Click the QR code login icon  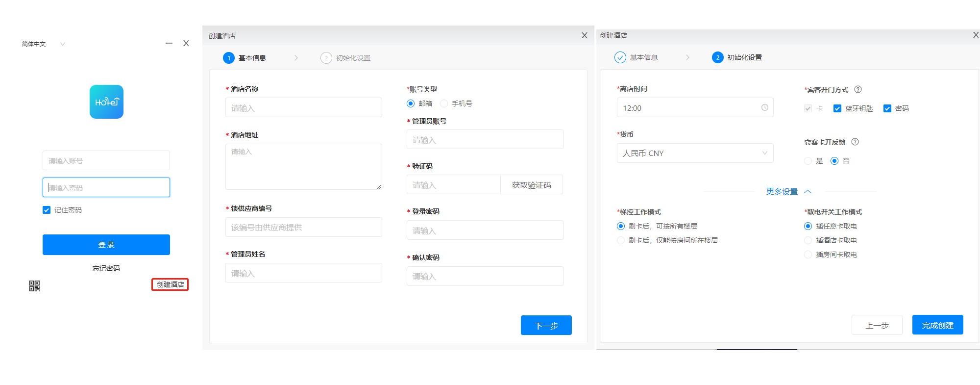coord(34,286)
